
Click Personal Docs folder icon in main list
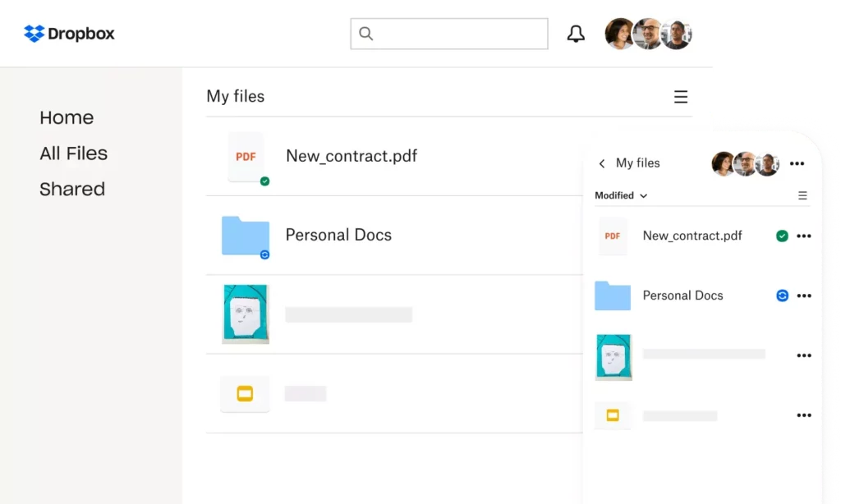click(245, 236)
